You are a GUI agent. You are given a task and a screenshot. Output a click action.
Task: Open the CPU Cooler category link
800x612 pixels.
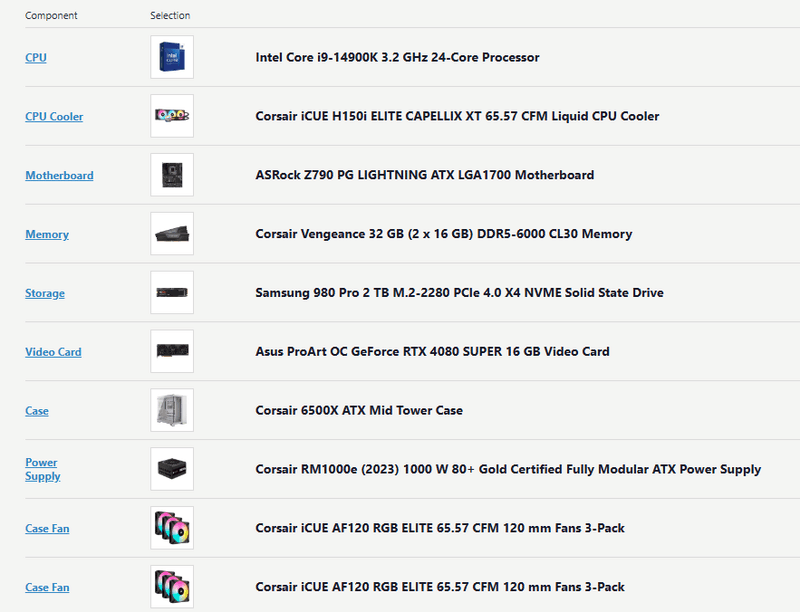[54, 117]
